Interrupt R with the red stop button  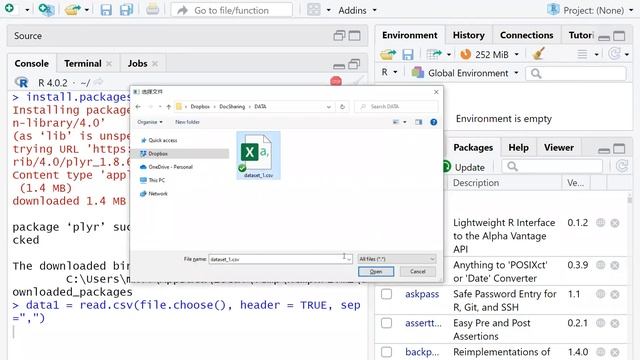336,81
